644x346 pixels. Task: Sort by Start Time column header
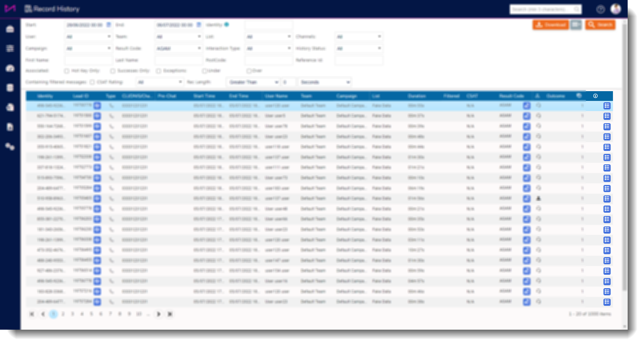(204, 96)
